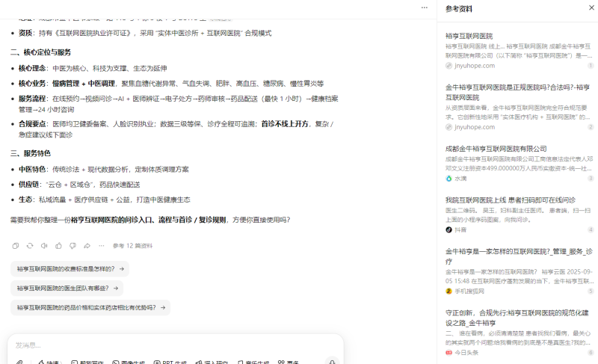Close the 参考资料 reference panel
The image size is (598, 364).
click(591, 7)
